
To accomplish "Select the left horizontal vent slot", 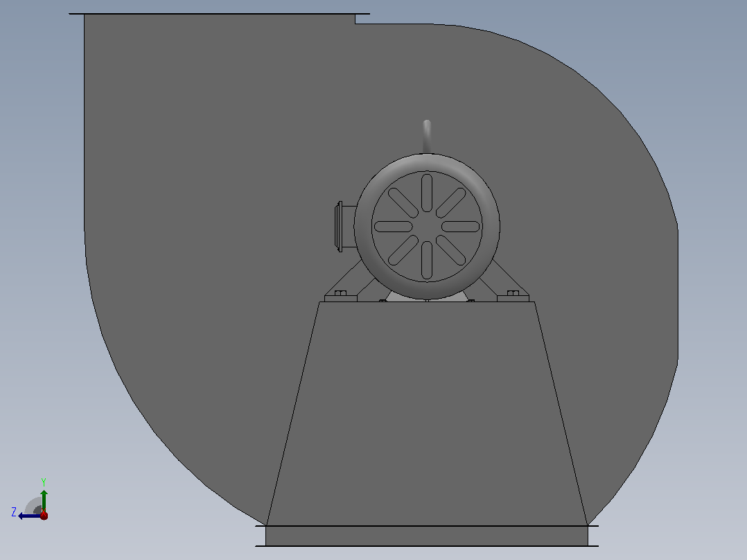I will [393, 227].
